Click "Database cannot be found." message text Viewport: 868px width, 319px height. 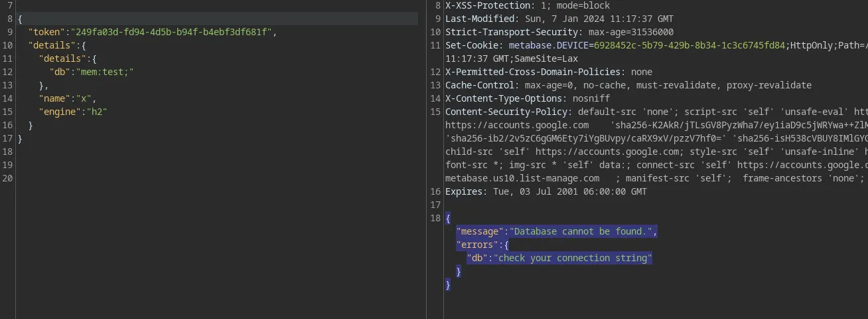coord(583,231)
